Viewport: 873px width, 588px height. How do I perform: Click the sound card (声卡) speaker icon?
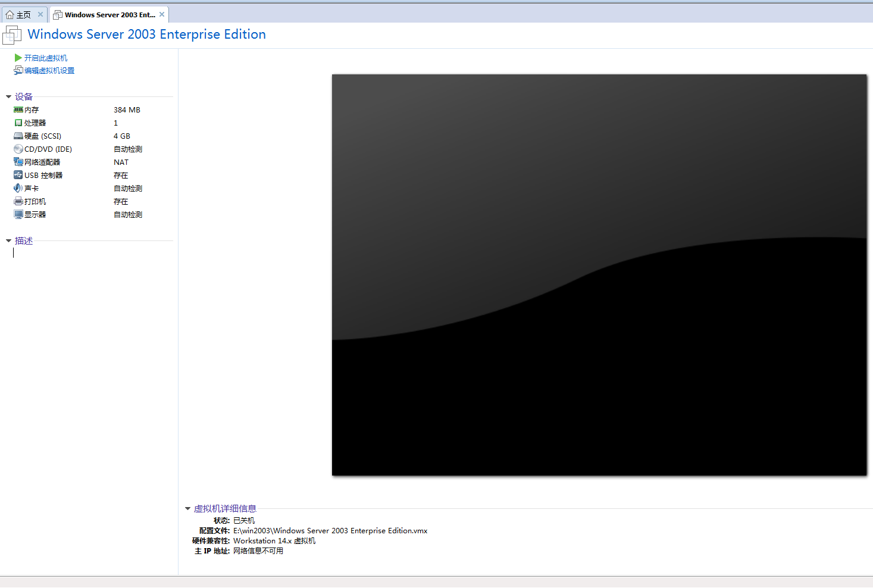tap(18, 188)
